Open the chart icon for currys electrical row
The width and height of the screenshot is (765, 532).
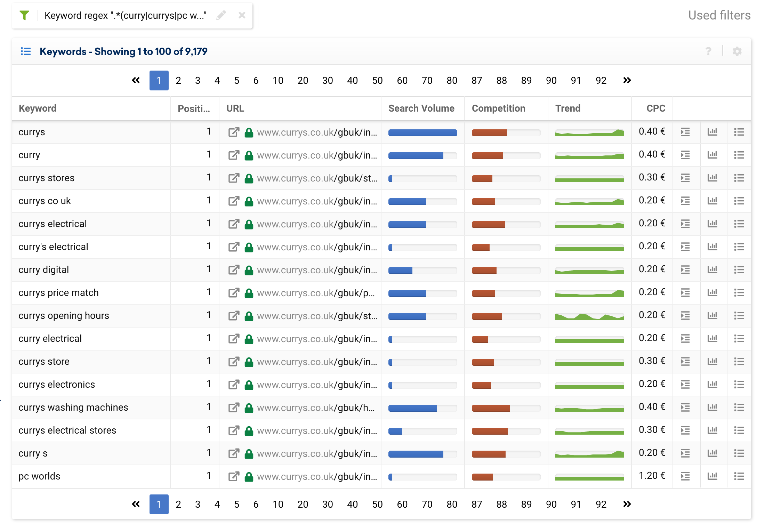(712, 224)
